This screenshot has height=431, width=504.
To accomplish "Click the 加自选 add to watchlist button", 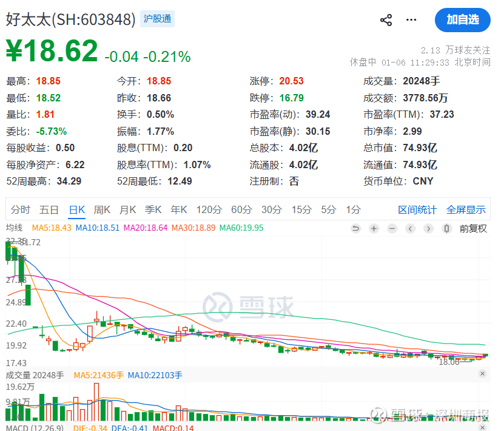I will coord(462,20).
